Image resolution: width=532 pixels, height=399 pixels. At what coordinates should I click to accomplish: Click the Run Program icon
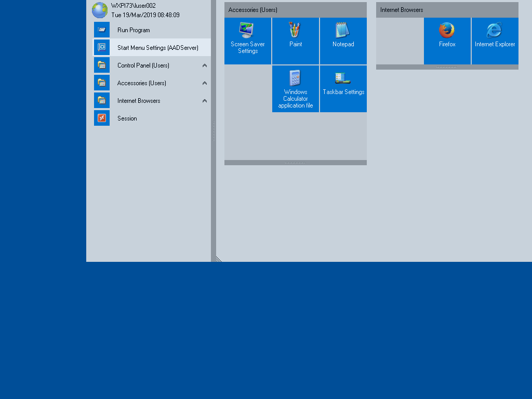pos(102,30)
